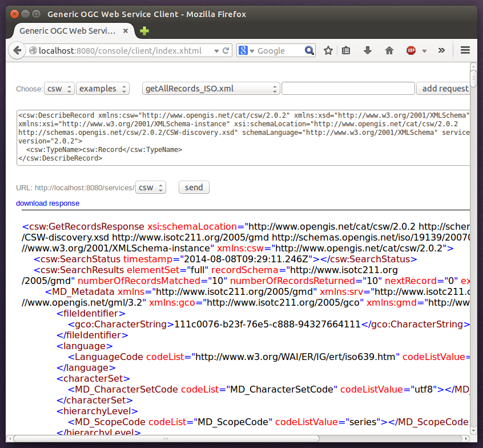Go back using the back arrow
Viewport: 483px width, 448px height.
pos(17,50)
